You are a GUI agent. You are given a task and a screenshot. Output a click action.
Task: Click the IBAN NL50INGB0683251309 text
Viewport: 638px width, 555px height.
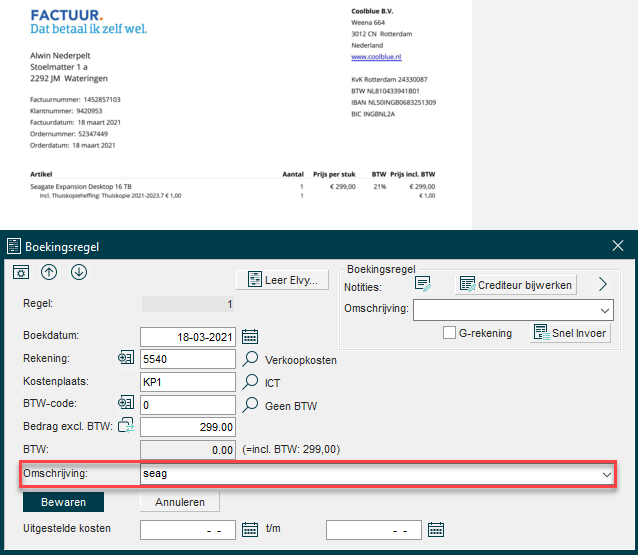click(393, 103)
